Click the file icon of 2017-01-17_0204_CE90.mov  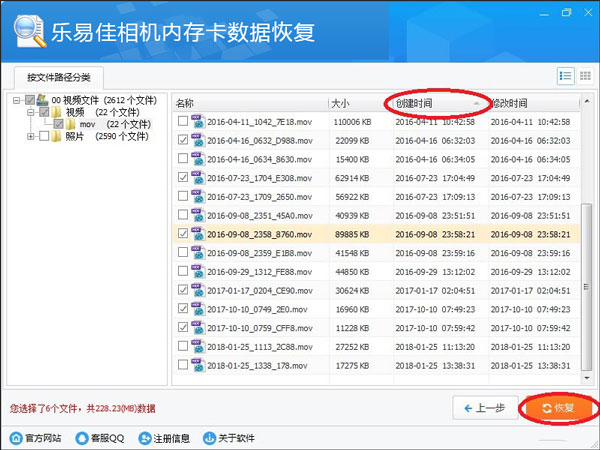(x=198, y=290)
